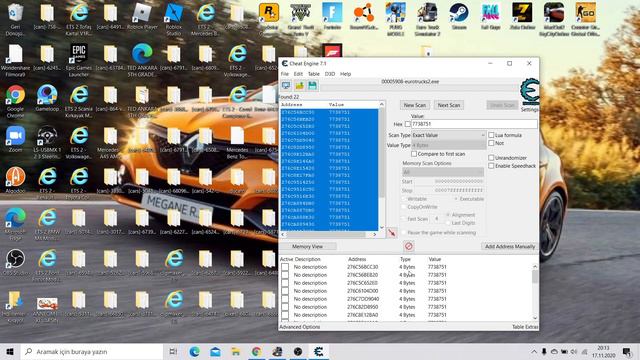Toggle the Not checkbox
Viewport: 640px width, 360px height.
click(491, 143)
